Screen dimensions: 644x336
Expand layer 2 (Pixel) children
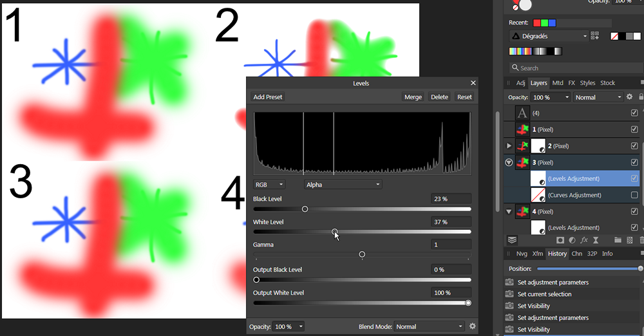509,146
